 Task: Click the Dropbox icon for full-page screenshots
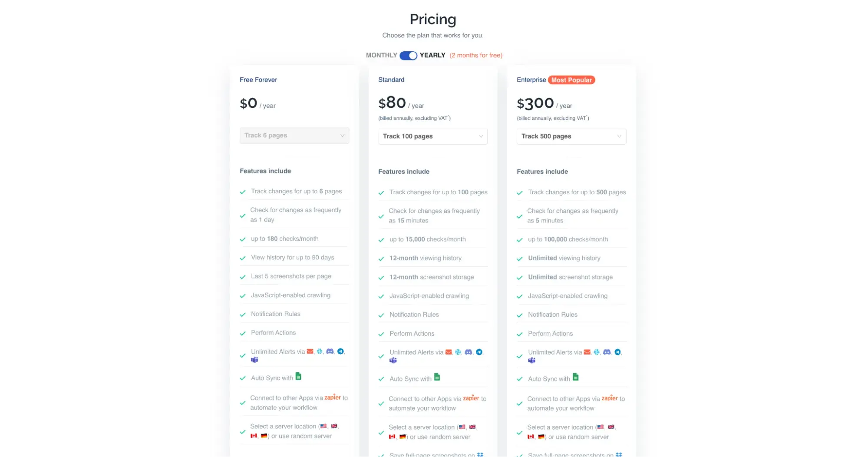coord(480,455)
